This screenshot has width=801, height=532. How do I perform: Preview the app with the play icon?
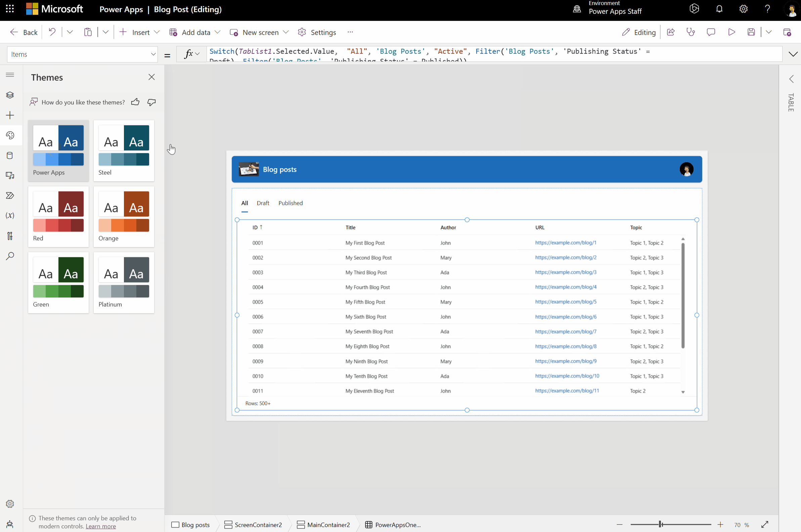tap(731, 32)
